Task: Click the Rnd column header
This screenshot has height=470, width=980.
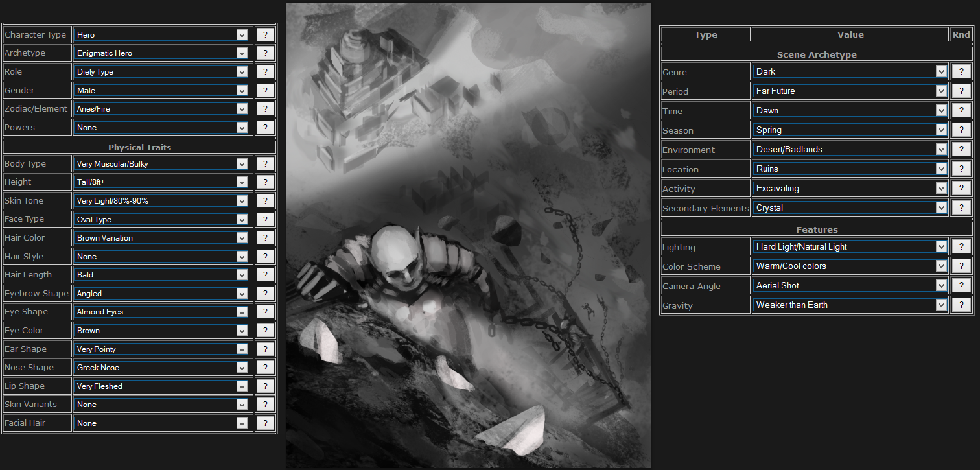Action: click(x=961, y=35)
